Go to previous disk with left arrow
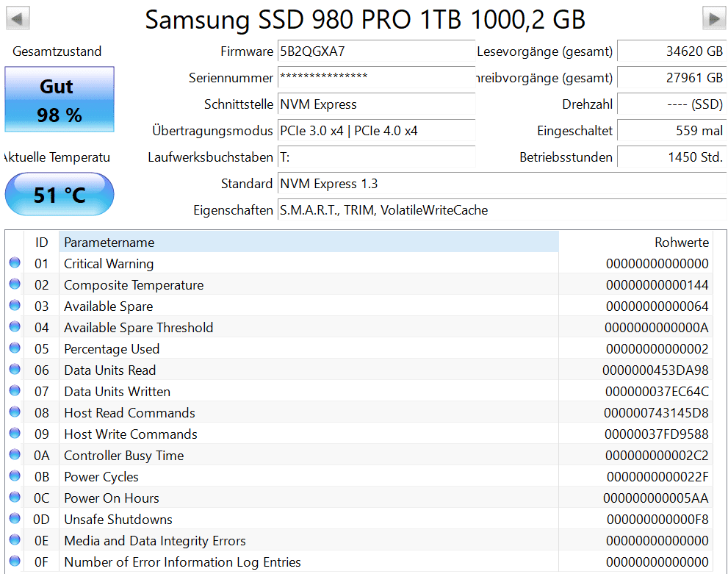This screenshot has height=574, width=728. (18, 18)
